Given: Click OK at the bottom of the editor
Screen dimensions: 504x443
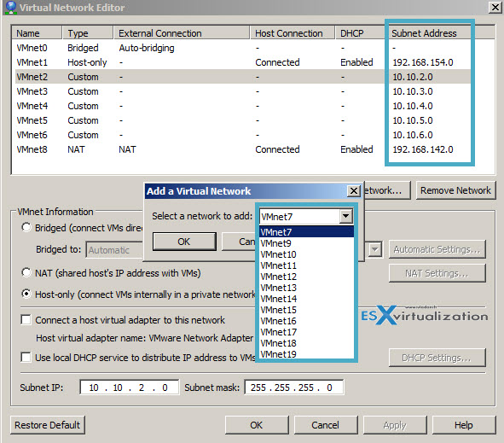Looking at the screenshot, I should point(257,425).
